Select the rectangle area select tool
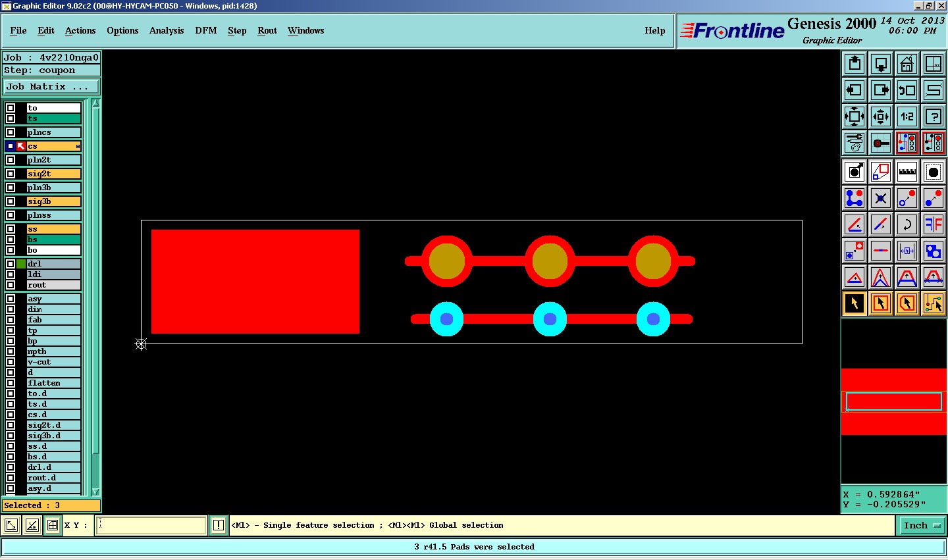 (881, 304)
